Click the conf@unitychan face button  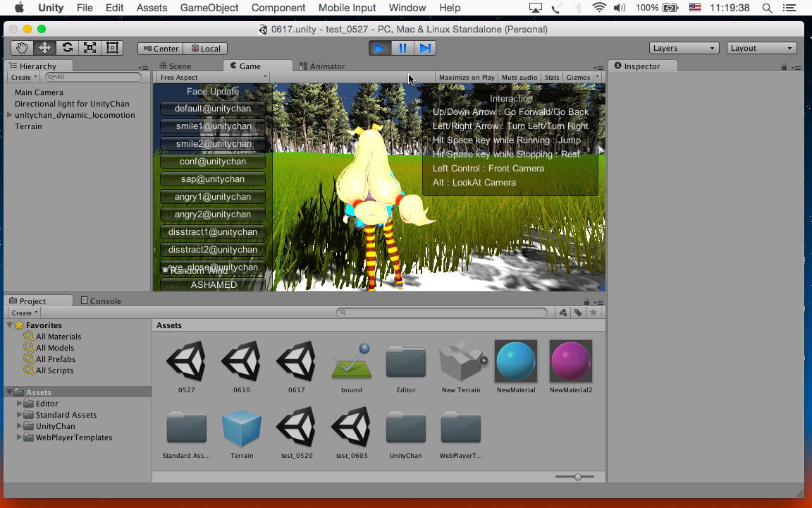(x=213, y=161)
